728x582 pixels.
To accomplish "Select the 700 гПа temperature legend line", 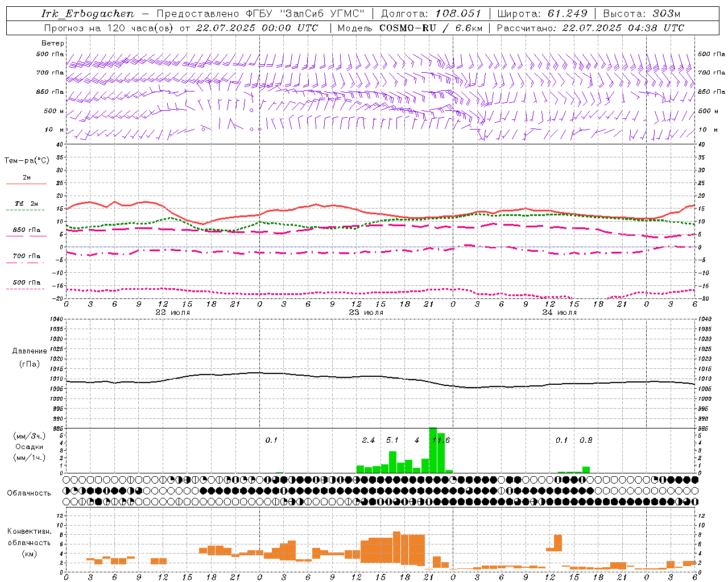I will [x=26, y=263].
